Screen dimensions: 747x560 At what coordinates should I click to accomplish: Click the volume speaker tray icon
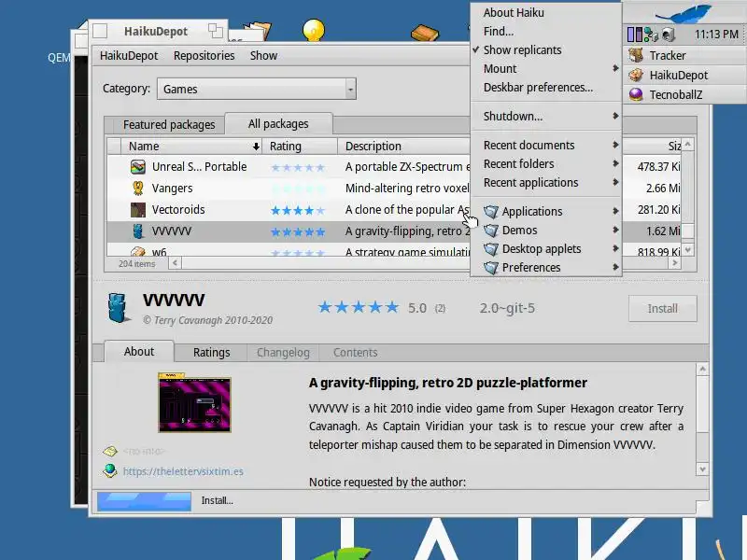click(x=668, y=35)
